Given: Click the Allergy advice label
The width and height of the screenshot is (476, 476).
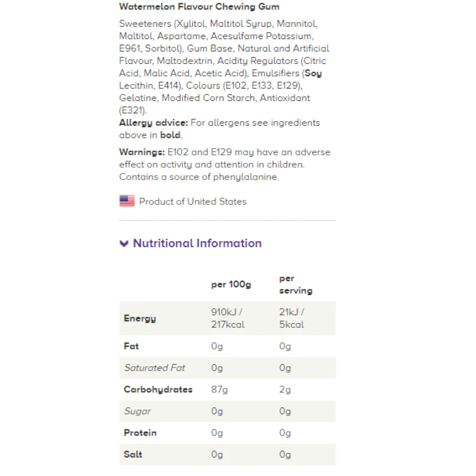Looking at the screenshot, I should click(154, 123).
